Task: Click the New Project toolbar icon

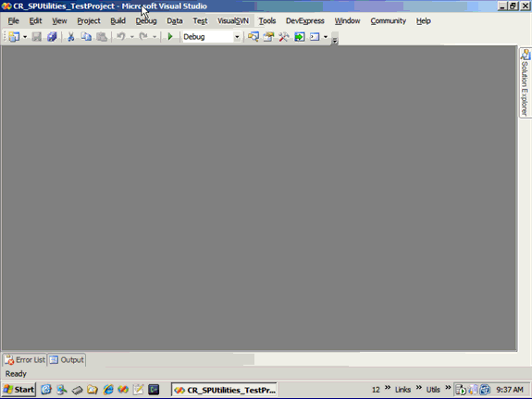Action: [14, 37]
